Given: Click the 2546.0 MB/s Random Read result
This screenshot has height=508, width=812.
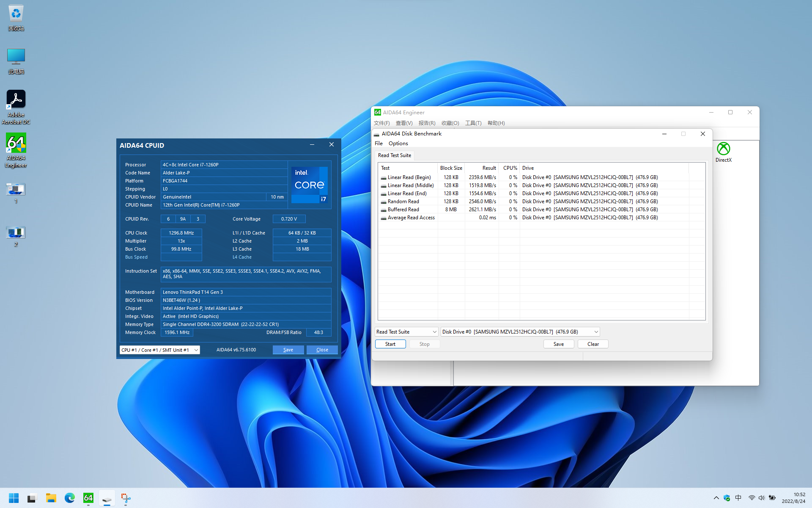Looking at the screenshot, I should (x=482, y=202).
